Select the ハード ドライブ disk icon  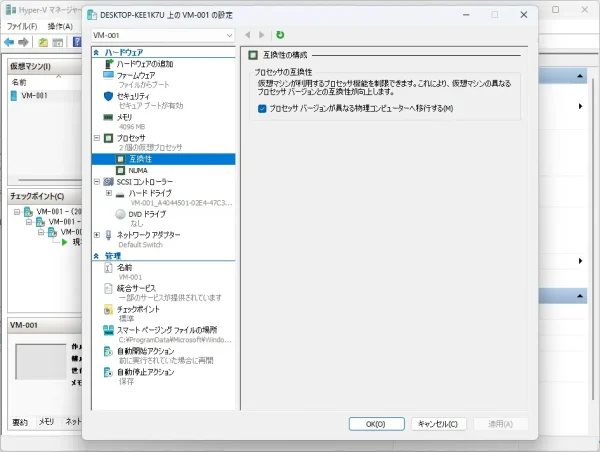click(x=120, y=195)
